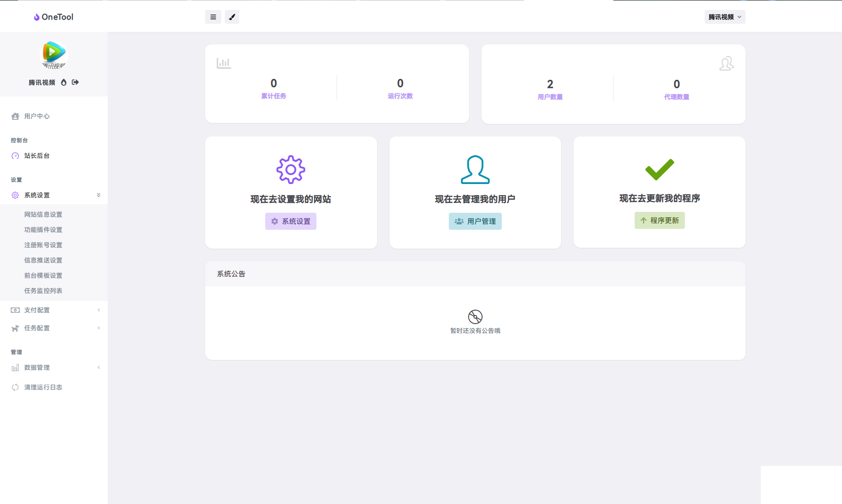Click the 用户管理 blue button
Image resolution: width=842 pixels, height=504 pixels.
pyautogui.click(x=475, y=221)
